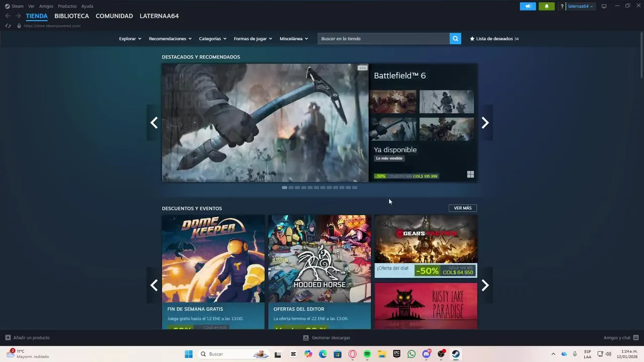
Task: Select the COMUNIDAD tab
Action: pyautogui.click(x=114, y=16)
